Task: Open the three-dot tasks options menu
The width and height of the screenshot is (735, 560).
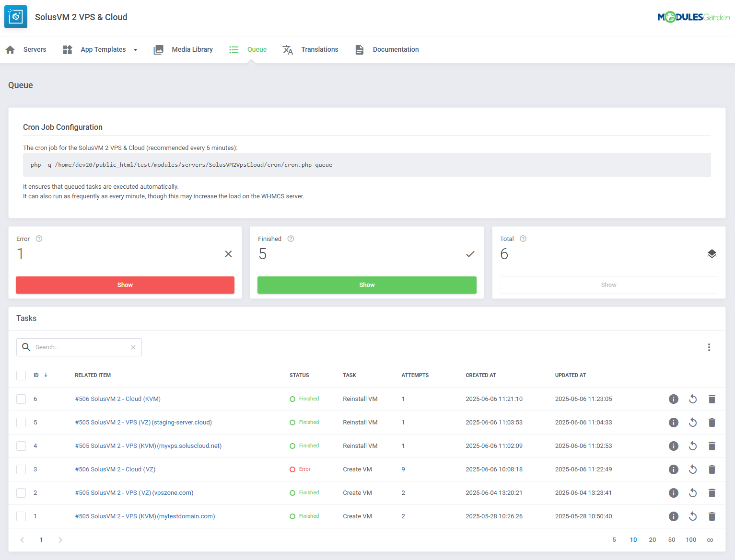Action: point(709,347)
